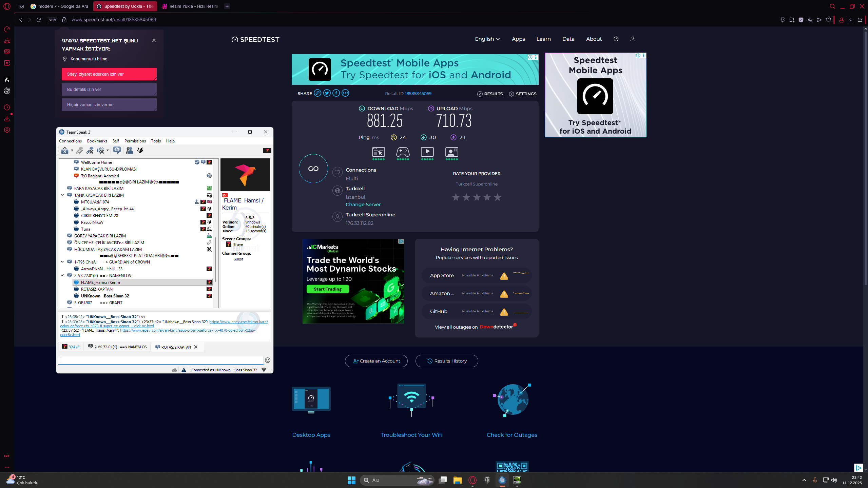Image resolution: width=868 pixels, height=488 pixels.
Task: Open the NVIDIA app on the taskbar
Action: point(517,480)
